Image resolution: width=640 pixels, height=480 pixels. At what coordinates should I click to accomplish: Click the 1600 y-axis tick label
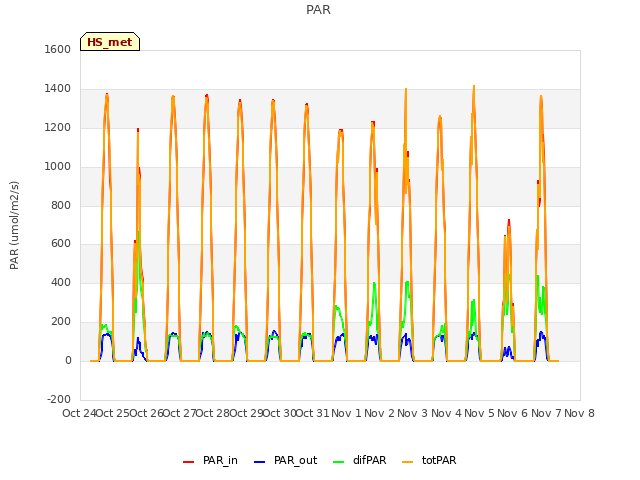pos(58,49)
